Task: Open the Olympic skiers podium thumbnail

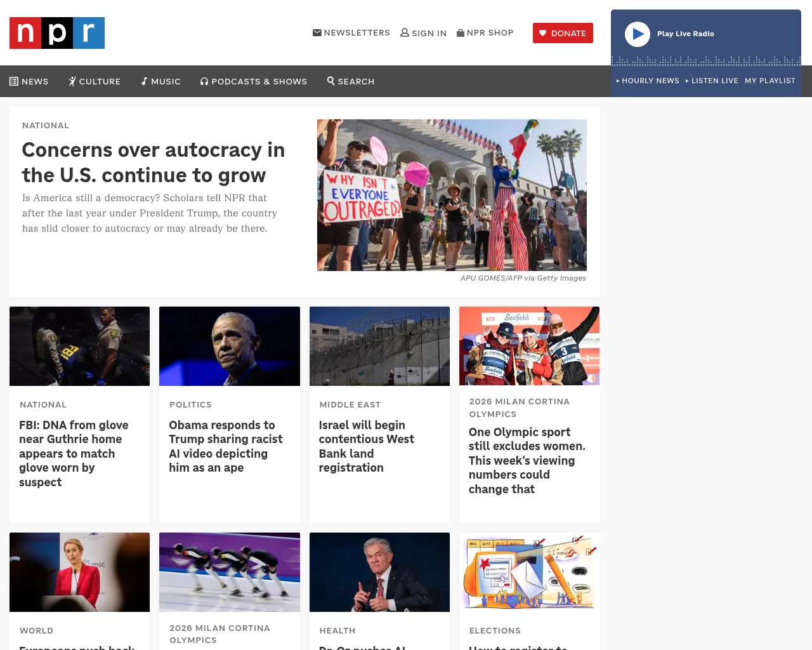Action: [x=529, y=346]
